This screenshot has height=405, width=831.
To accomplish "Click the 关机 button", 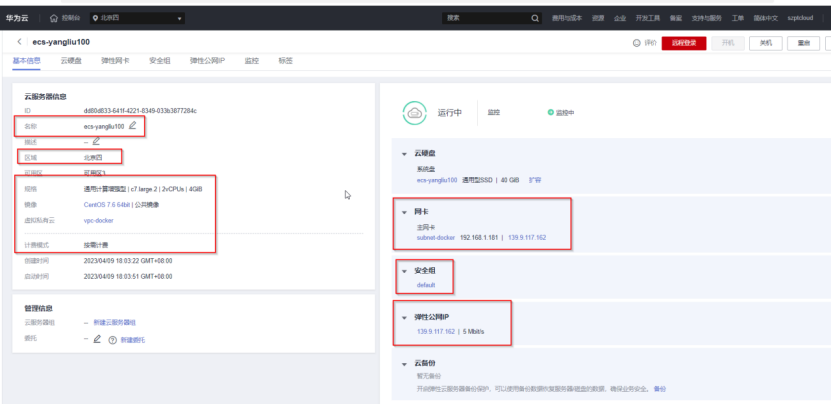I will coord(766,43).
